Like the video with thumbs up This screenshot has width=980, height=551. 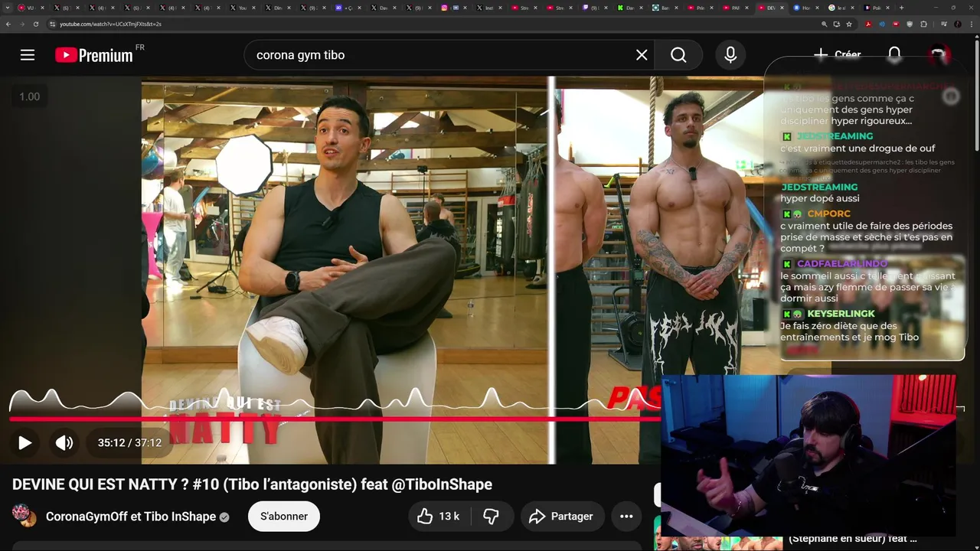[439, 517]
